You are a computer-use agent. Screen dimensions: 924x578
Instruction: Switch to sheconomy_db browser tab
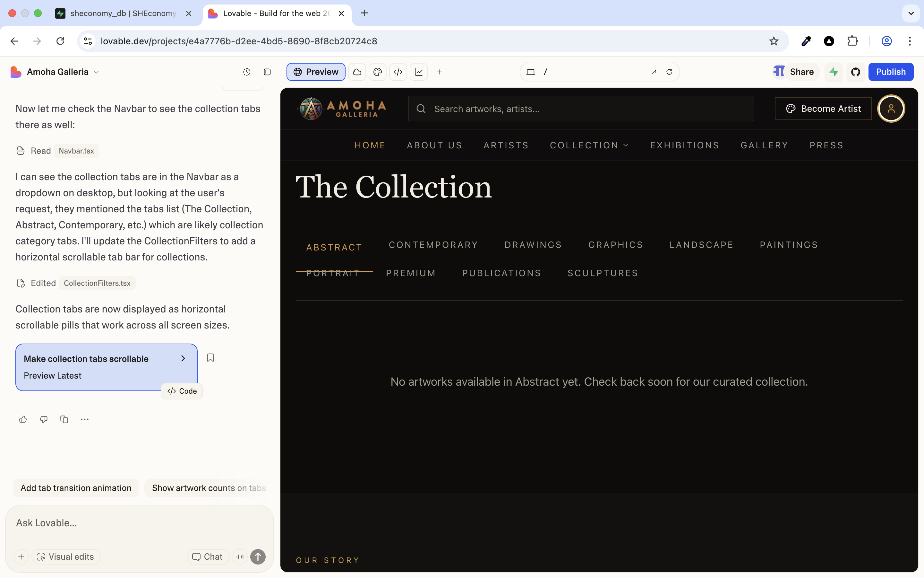(123, 13)
